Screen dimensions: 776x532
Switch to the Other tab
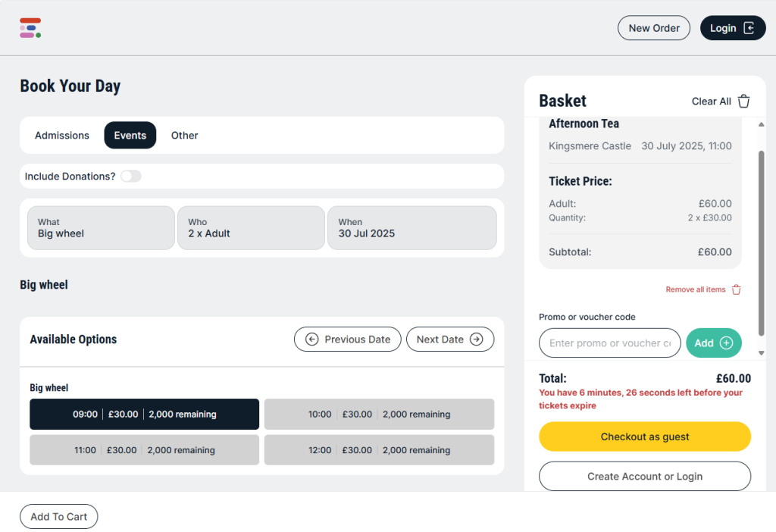(184, 136)
